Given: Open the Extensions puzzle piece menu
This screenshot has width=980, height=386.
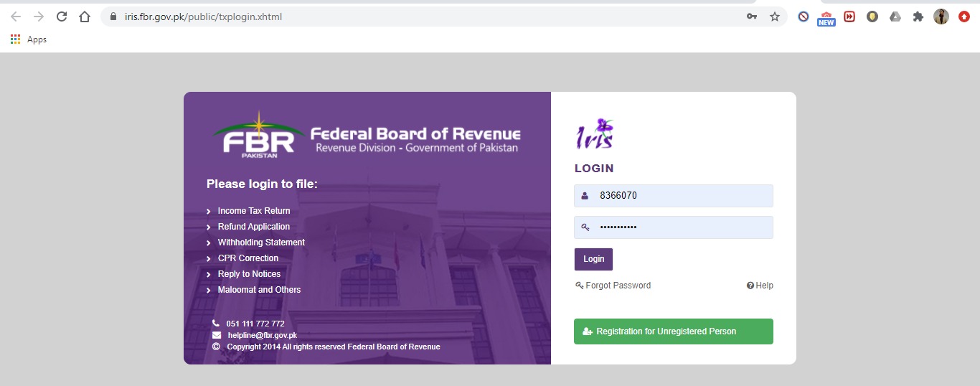Looking at the screenshot, I should point(918,17).
